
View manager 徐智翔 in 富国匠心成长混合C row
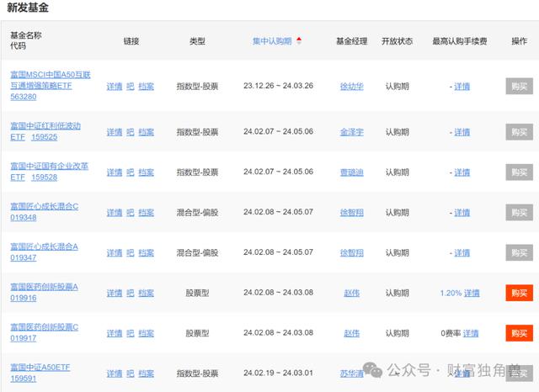(x=352, y=213)
